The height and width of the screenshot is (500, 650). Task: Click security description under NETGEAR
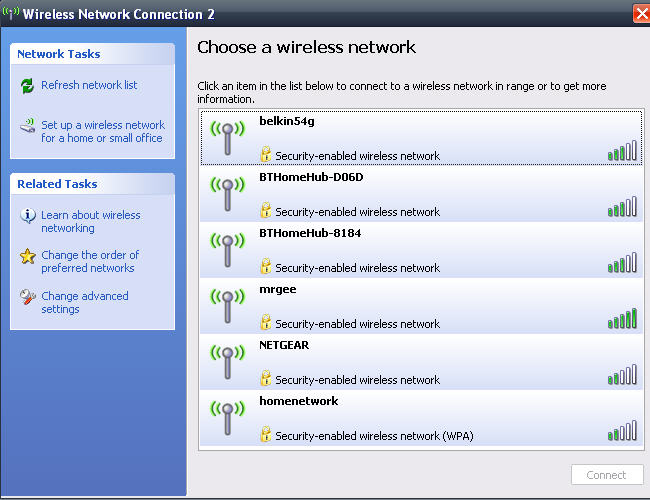357,380
